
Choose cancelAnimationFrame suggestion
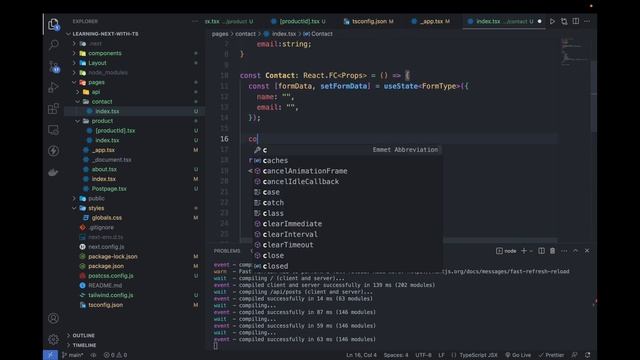click(347, 171)
